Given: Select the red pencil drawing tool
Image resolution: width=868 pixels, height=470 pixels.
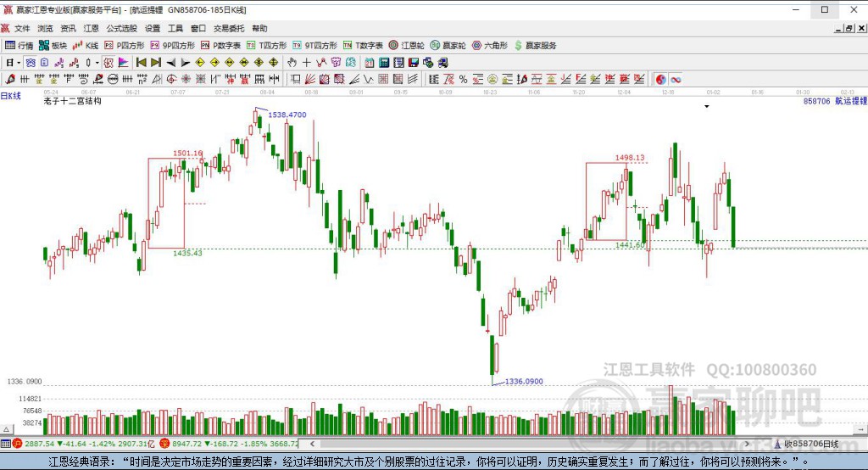Looking at the screenshot, I should [x=10, y=79].
